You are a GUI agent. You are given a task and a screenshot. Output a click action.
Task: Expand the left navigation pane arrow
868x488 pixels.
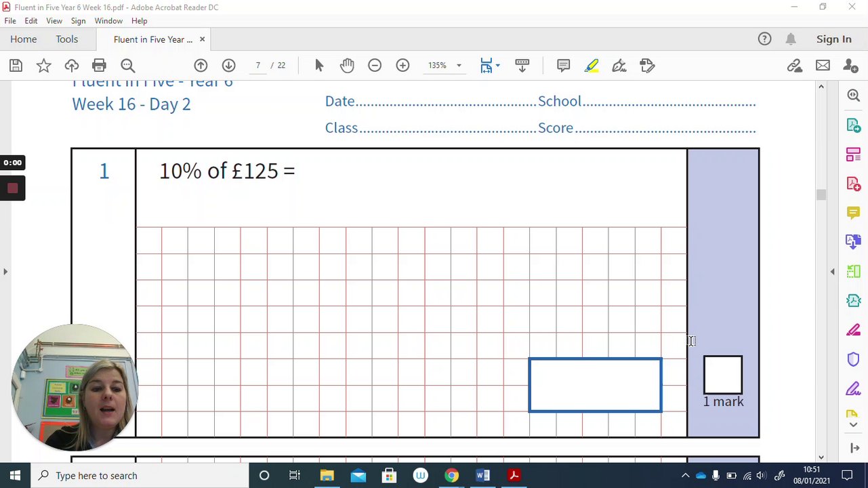pos(5,272)
